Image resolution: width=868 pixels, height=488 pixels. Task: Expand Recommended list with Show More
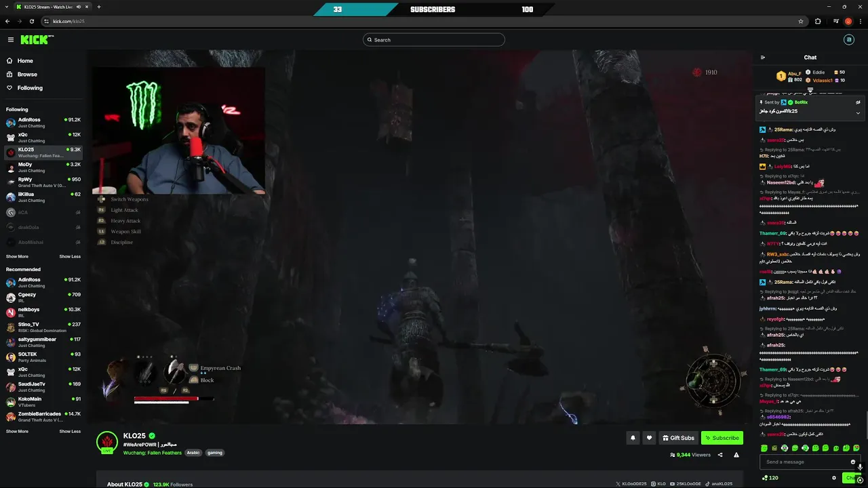click(x=17, y=431)
